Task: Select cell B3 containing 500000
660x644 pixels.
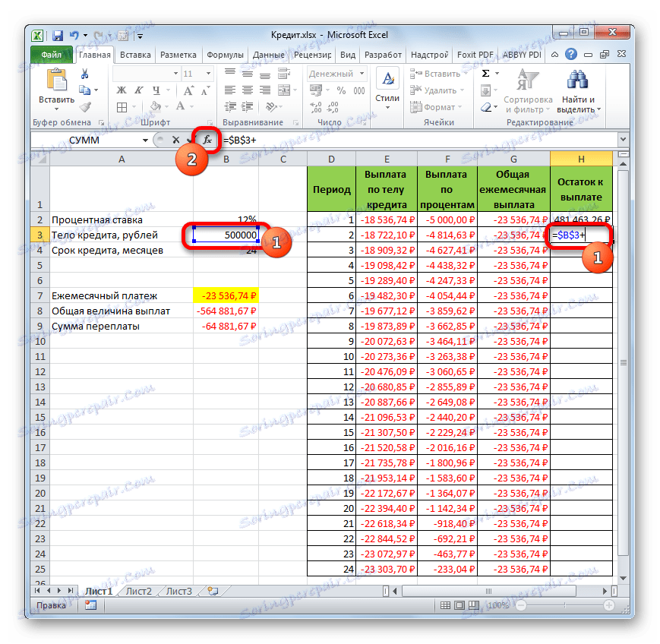Action: [x=226, y=235]
